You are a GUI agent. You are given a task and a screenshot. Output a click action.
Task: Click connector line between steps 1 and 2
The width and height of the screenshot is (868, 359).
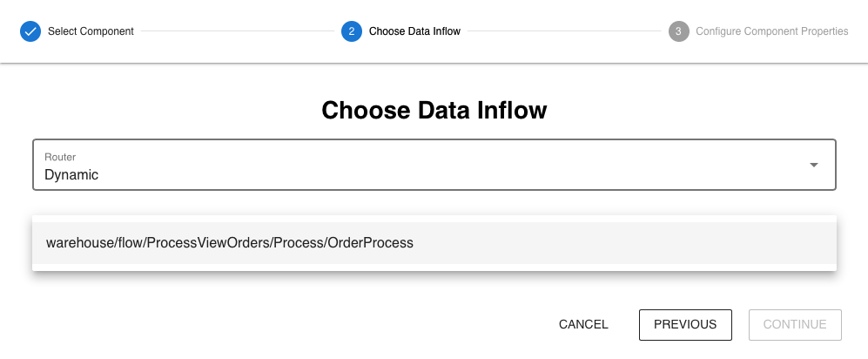coord(237,31)
